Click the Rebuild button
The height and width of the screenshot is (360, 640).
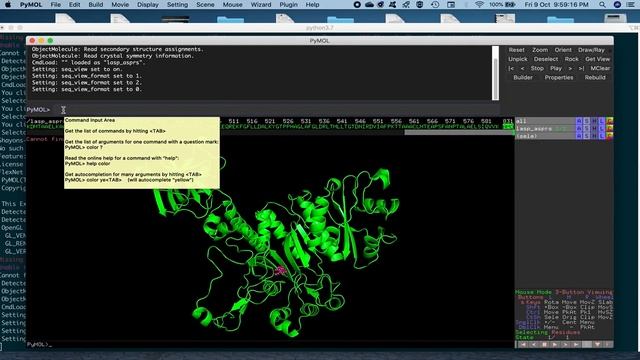click(x=595, y=77)
